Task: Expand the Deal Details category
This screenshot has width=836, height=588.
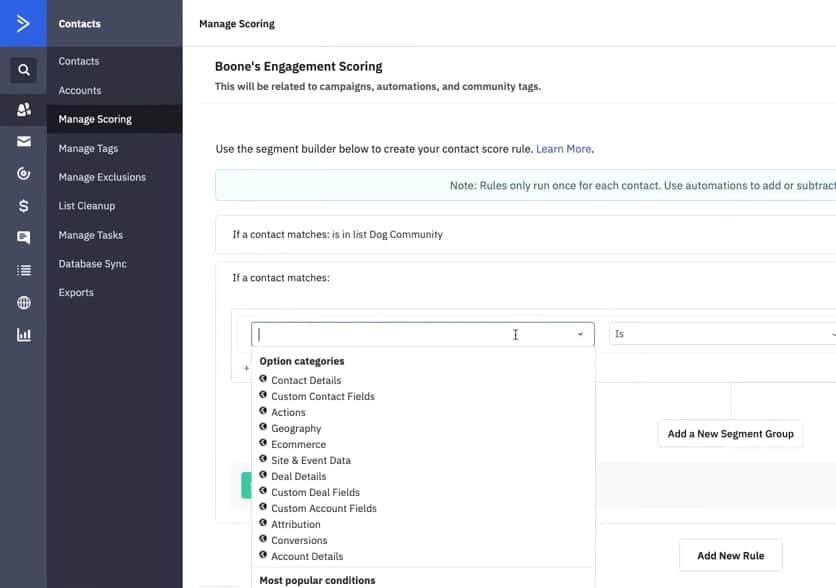Action: tap(299, 476)
